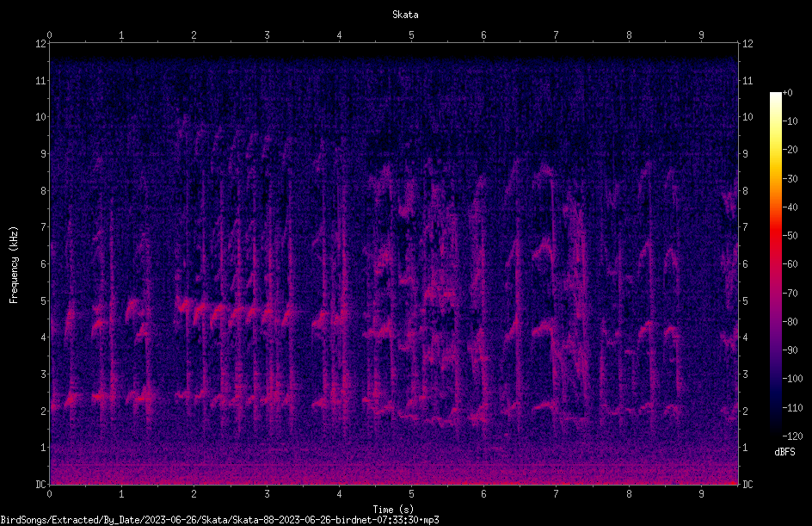Click the "-70" colorbar label
The width and height of the screenshot is (812, 526).
tap(790, 294)
